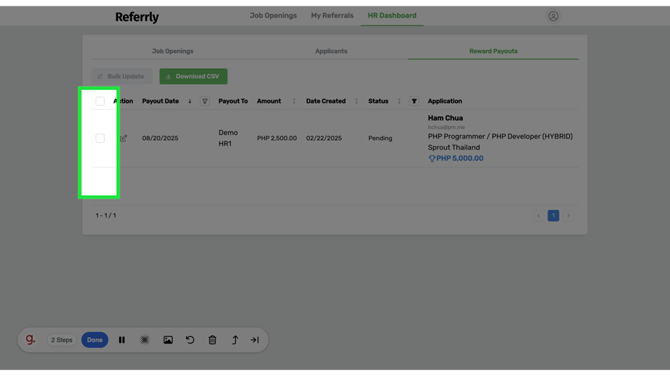Click the Pending status cell
The width and height of the screenshot is (670, 376).
380,138
